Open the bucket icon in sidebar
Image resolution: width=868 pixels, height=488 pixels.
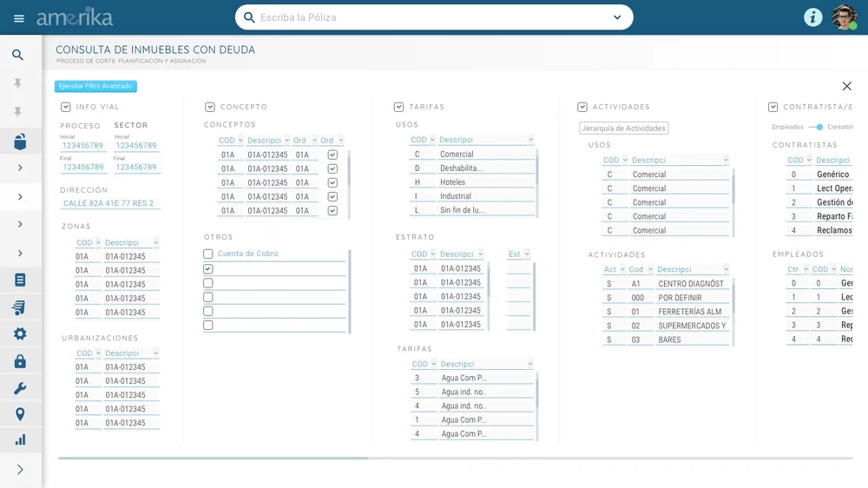pyautogui.click(x=20, y=142)
